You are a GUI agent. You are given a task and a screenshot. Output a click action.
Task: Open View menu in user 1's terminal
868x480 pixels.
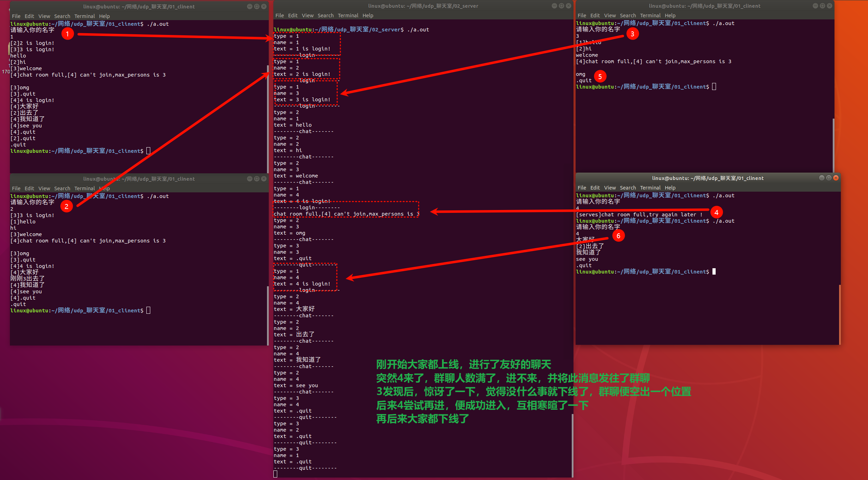44,16
